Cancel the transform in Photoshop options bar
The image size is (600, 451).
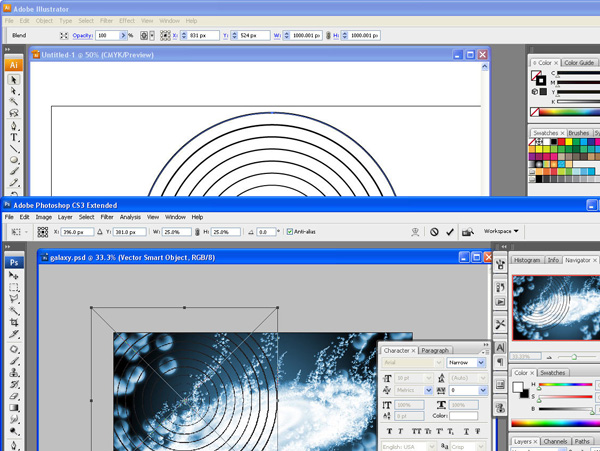point(434,232)
